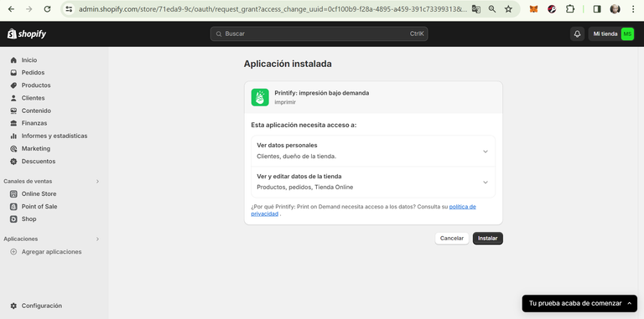Bookmark page with the star icon
This screenshot has width=644, height=319.
508,9
